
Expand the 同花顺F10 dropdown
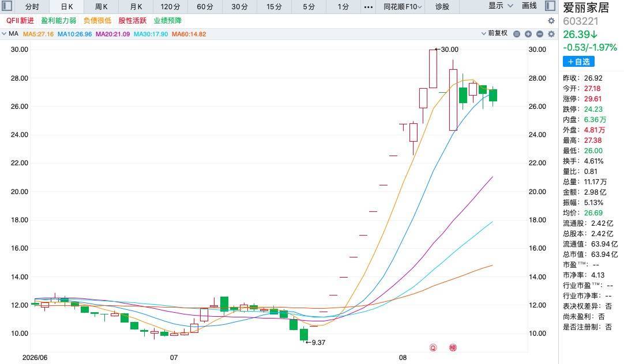coord(403,7)
